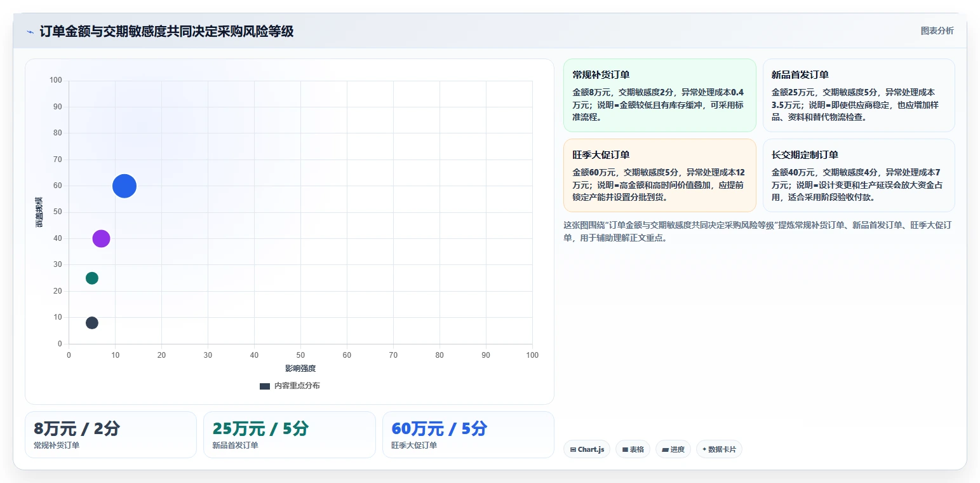Click the 图表分析 label in header
Screen dimensions: 980x483
click(937, 31)
